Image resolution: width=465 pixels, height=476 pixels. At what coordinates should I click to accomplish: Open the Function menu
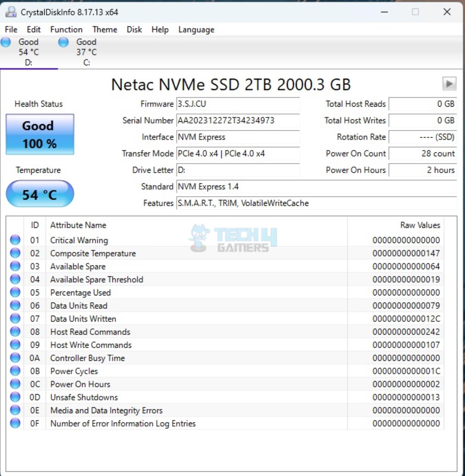66,29
